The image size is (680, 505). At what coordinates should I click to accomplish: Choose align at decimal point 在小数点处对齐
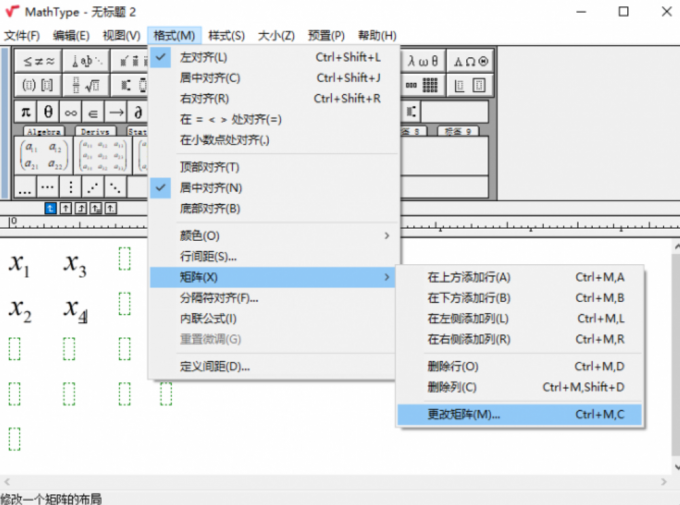click(272, 140)
